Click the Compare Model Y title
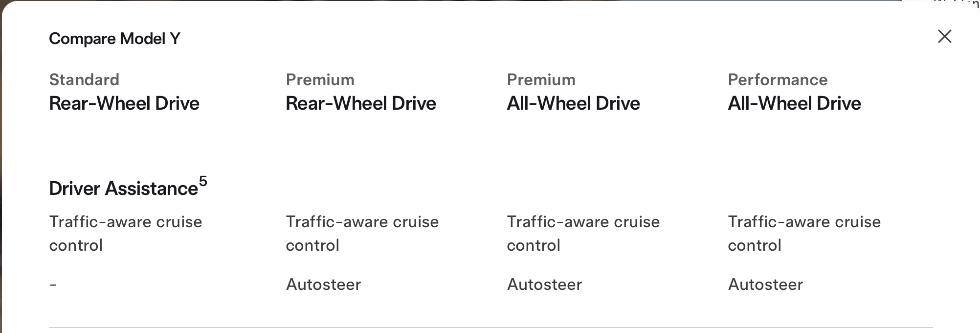 point(114,39)
